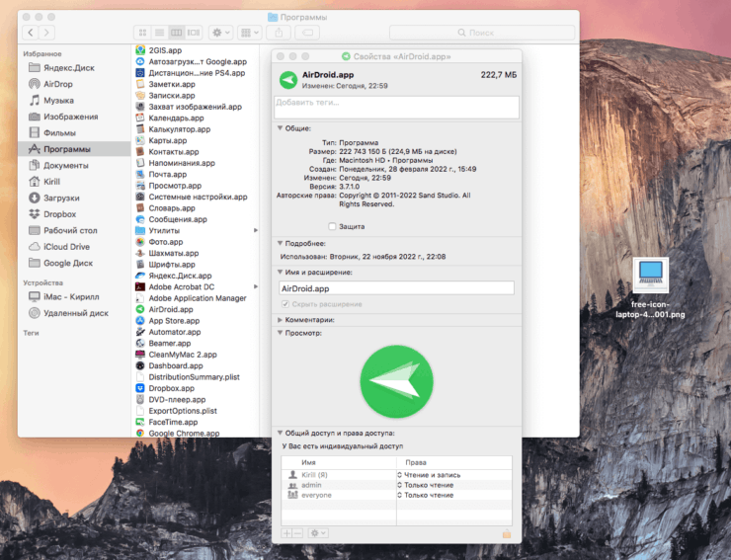
Task: Switch Finder to icon view
Action: pos(142,33)
